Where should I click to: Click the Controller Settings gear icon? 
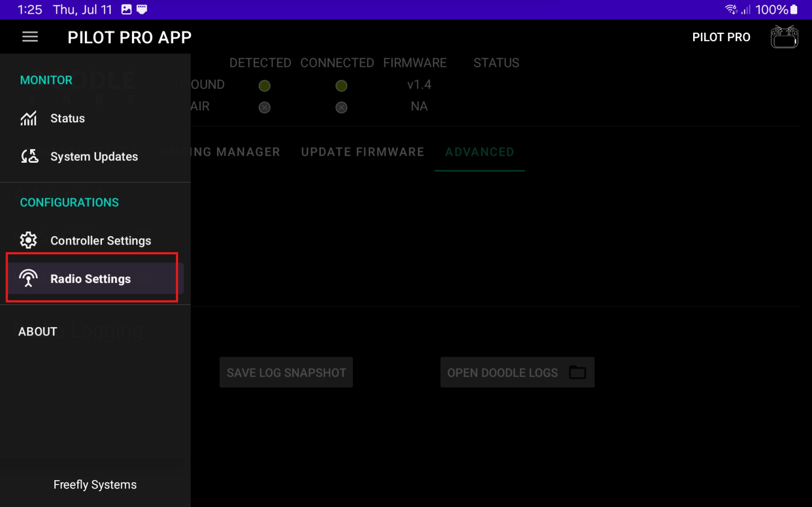click(28, 240)
